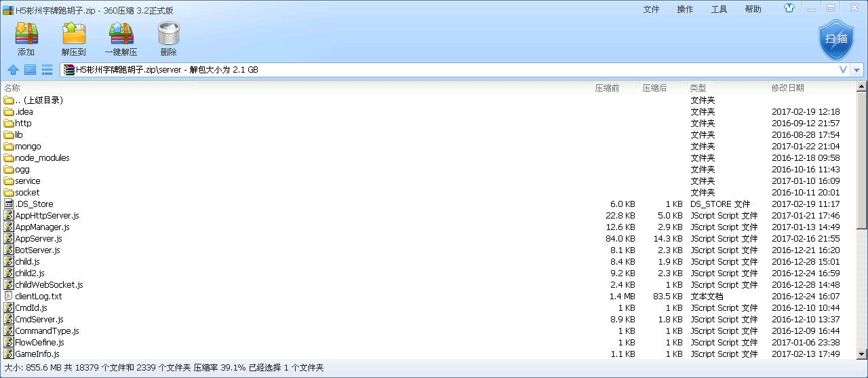Switch to large icon view mode

[30, 70]
